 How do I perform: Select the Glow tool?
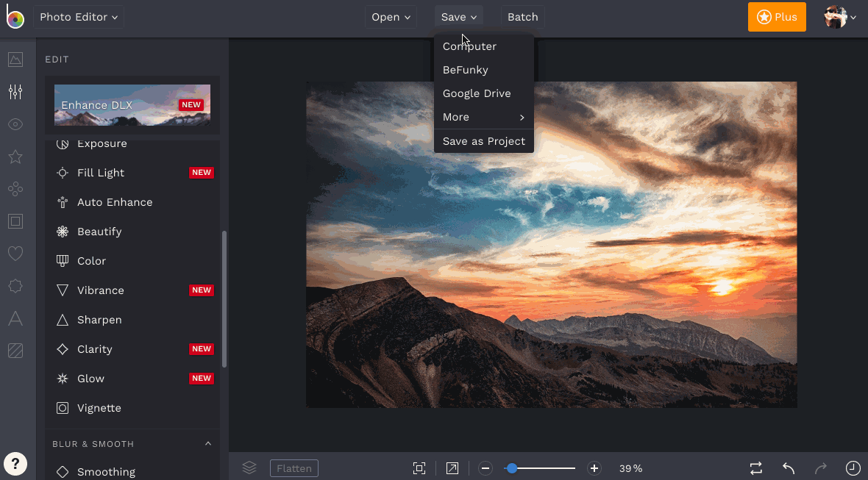point(132,379)
